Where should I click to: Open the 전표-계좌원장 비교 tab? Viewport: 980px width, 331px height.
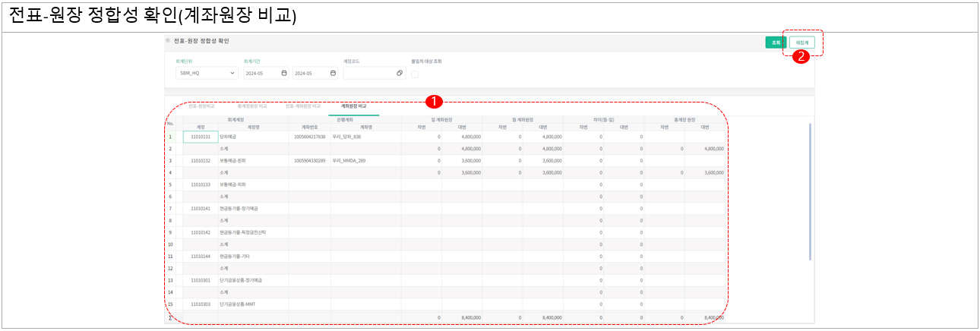pyautogui.click(x=302, y=106)
